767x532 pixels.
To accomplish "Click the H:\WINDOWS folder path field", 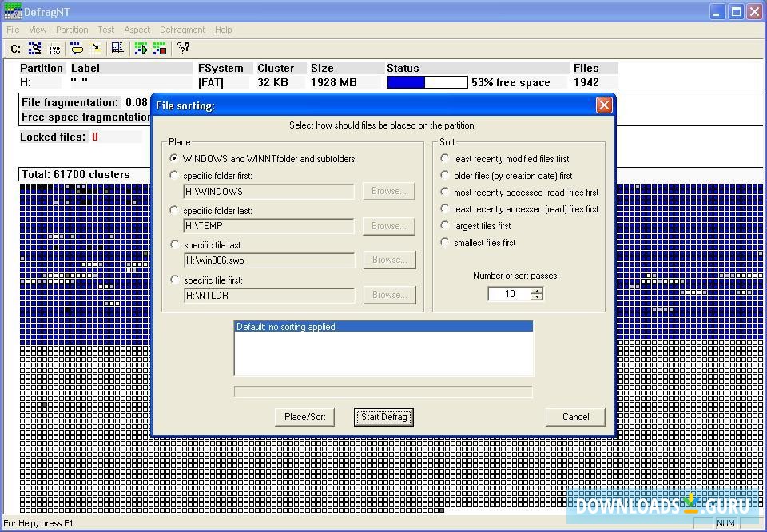I will [x=268, y=191].
